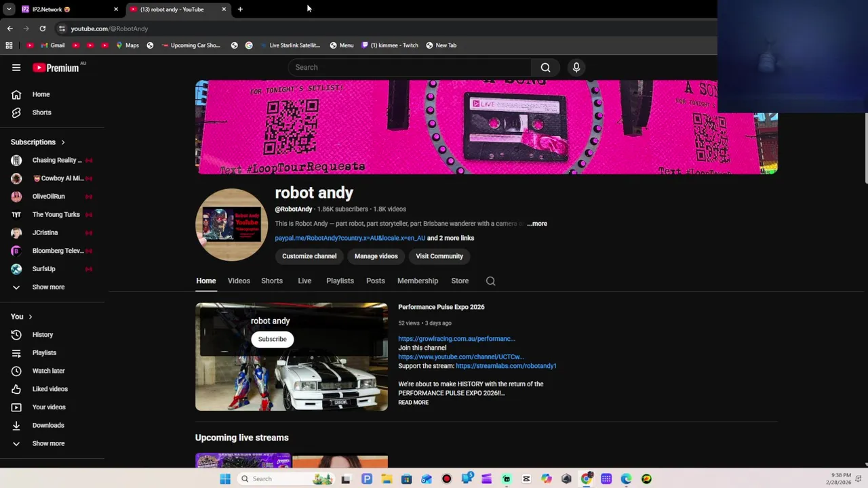
Task: Activate voice search microphone
Action: tap(576, 67)
